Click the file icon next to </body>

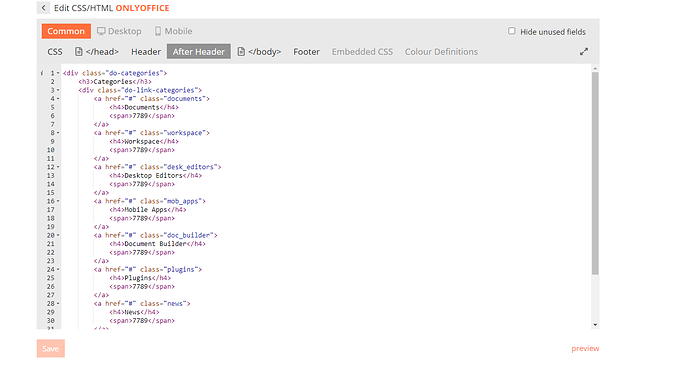tap(241, 52)
